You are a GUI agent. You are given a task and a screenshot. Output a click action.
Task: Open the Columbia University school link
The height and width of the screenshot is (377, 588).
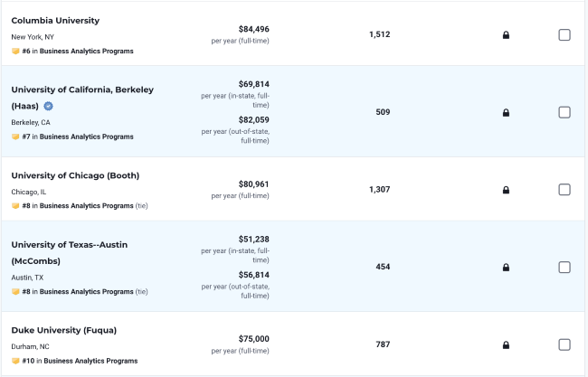(55, 21)
